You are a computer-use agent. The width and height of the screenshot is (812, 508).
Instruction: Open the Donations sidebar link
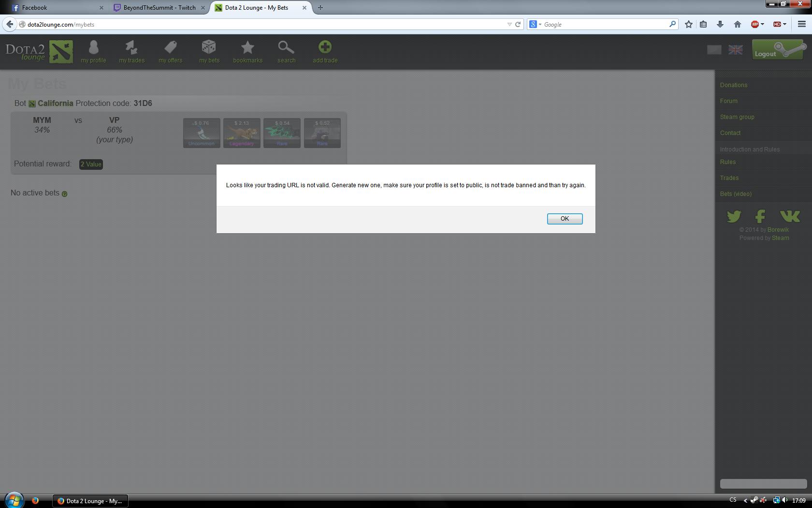pyautogui.click(x=734, y=85)
